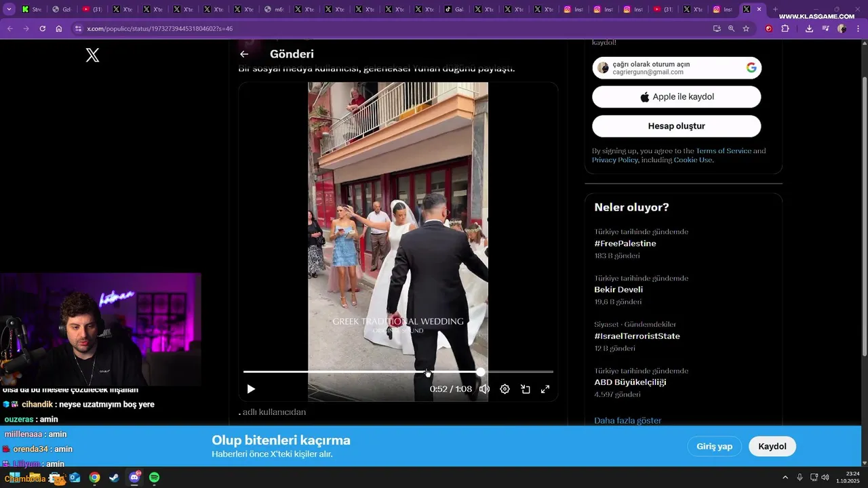Switch to the Kick 'Stre' tab

32,9
